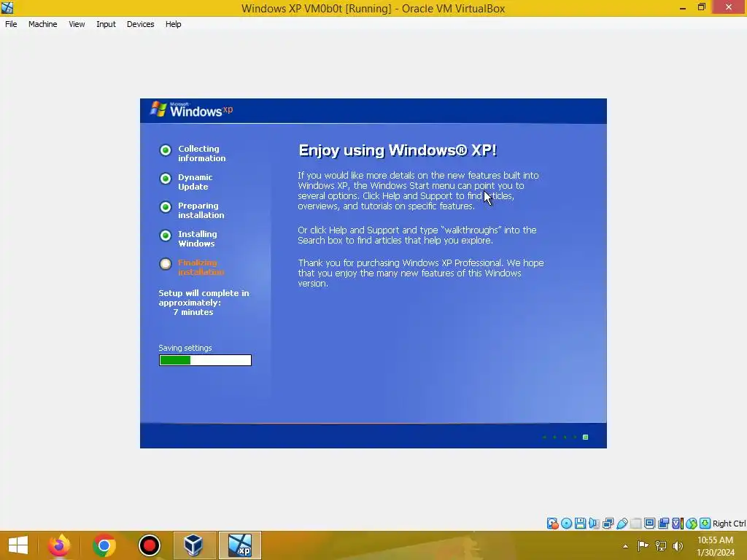This screenshot has height=560, width=747.
Task: Click the floppy disk status icon
Action: click(580, 524)
